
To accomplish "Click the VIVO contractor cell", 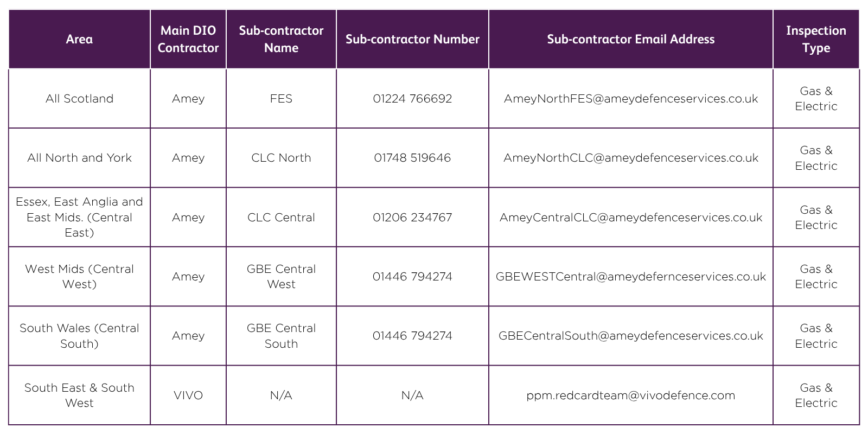I will 188,395.
